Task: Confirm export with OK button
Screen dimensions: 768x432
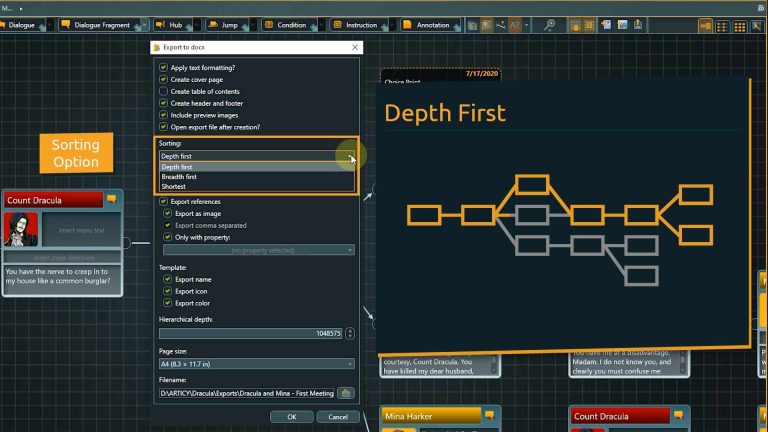Action: tap(292, 417)
